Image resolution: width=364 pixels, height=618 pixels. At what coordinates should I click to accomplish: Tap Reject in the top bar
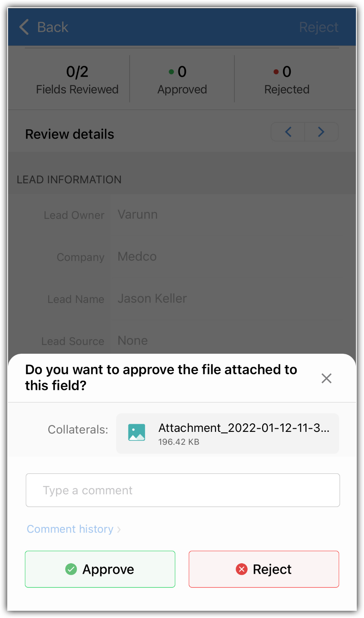318,27
